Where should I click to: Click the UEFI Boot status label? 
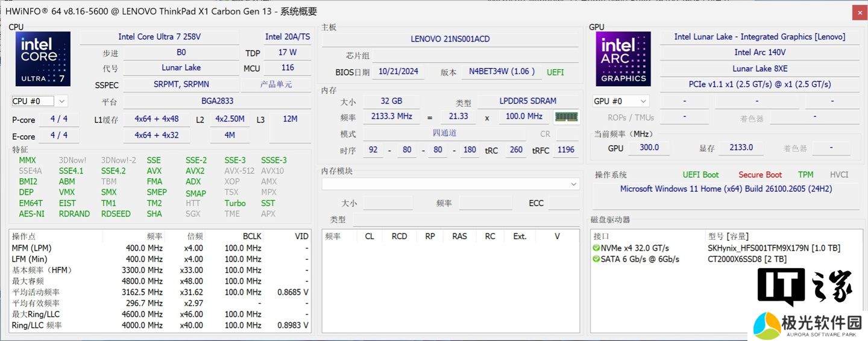[700, 175]
